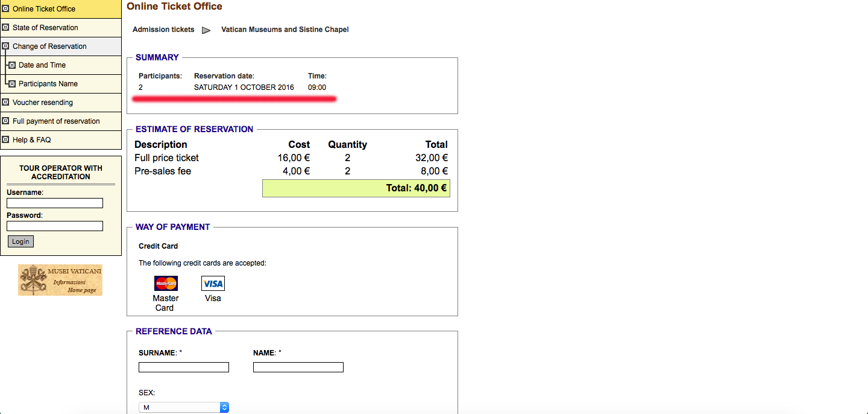Click the MasterCard logo icon

coord(166,283)
